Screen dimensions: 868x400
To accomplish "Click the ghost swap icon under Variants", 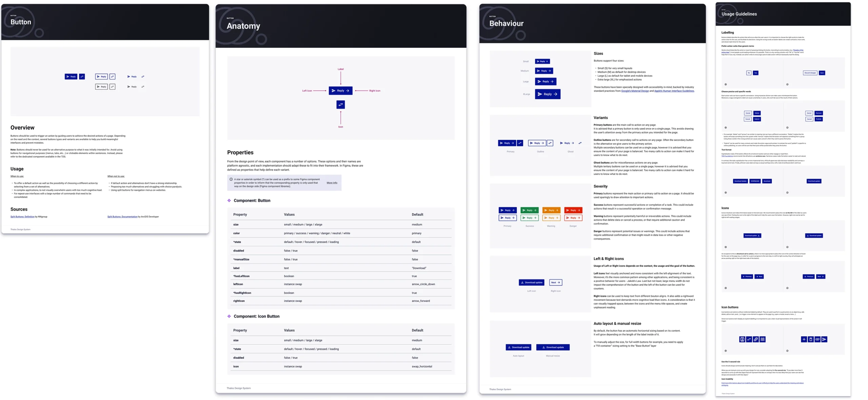I will tap(580, 143).
